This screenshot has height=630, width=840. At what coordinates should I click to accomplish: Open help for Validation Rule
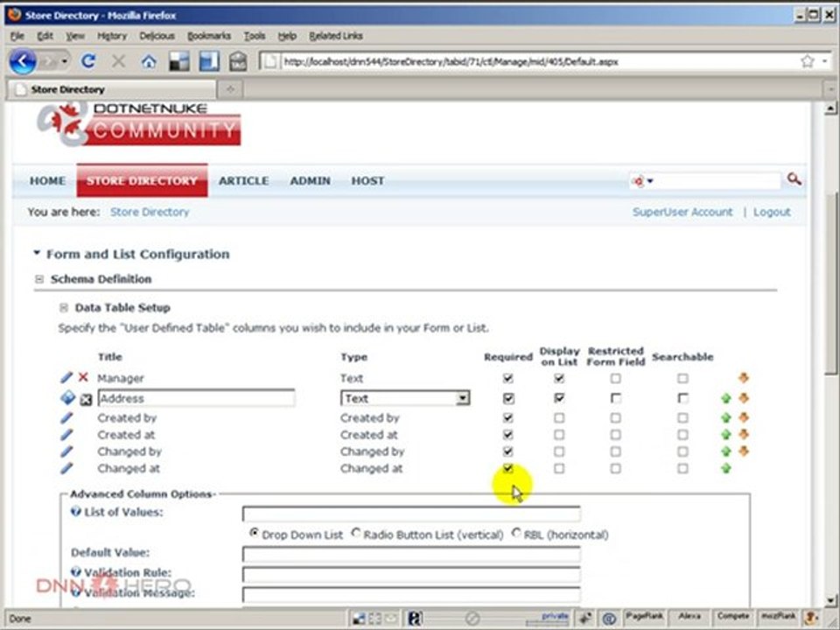(75, 572)
